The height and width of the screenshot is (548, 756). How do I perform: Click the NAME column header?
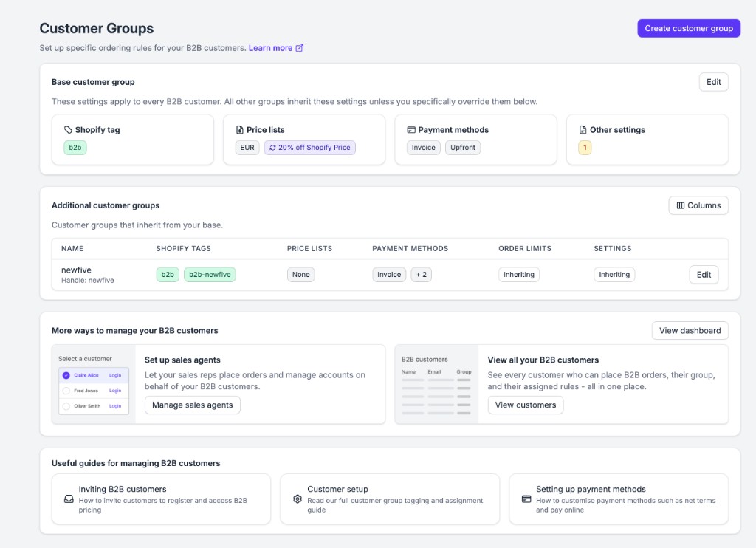72,248
